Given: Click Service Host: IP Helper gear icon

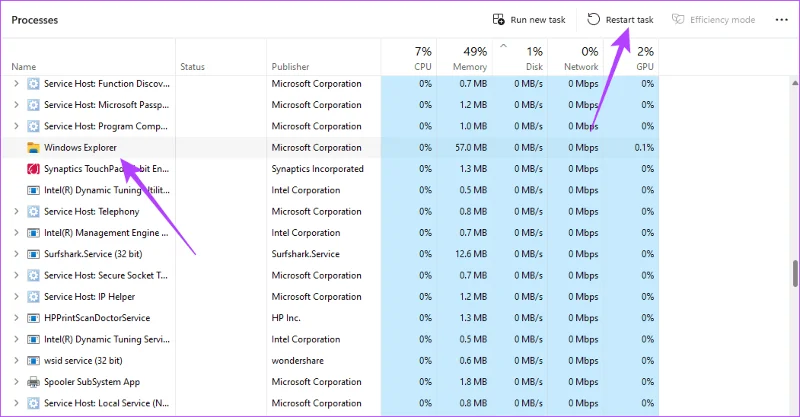Looking at the screenshot, I should pos(33,297).
